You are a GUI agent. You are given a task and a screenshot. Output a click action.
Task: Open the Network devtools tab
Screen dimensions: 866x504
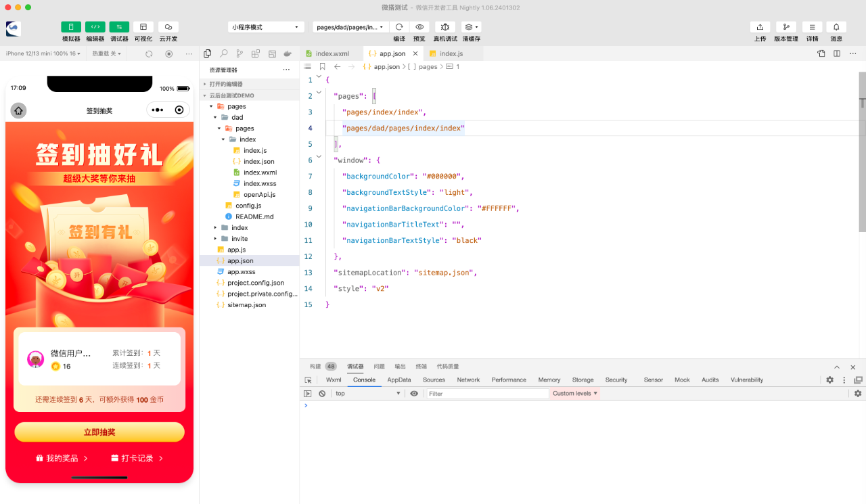click(x=468, y=380)
